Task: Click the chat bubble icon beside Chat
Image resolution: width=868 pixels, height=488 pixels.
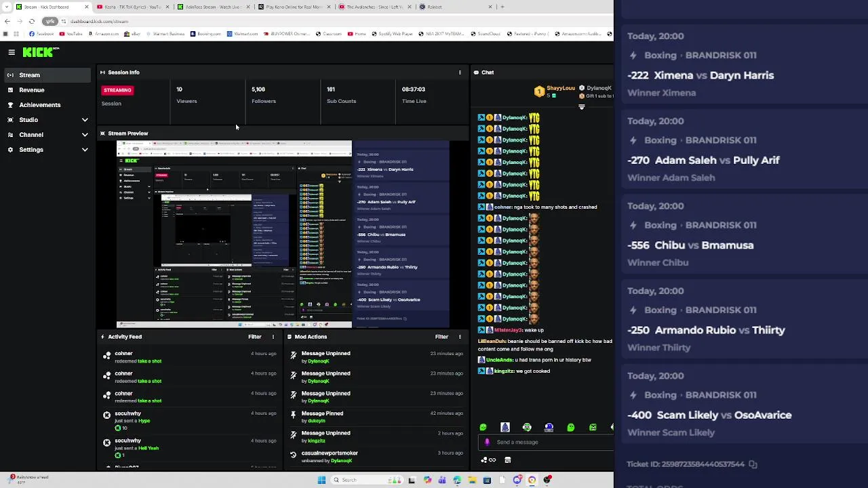Action: (476, 73)
